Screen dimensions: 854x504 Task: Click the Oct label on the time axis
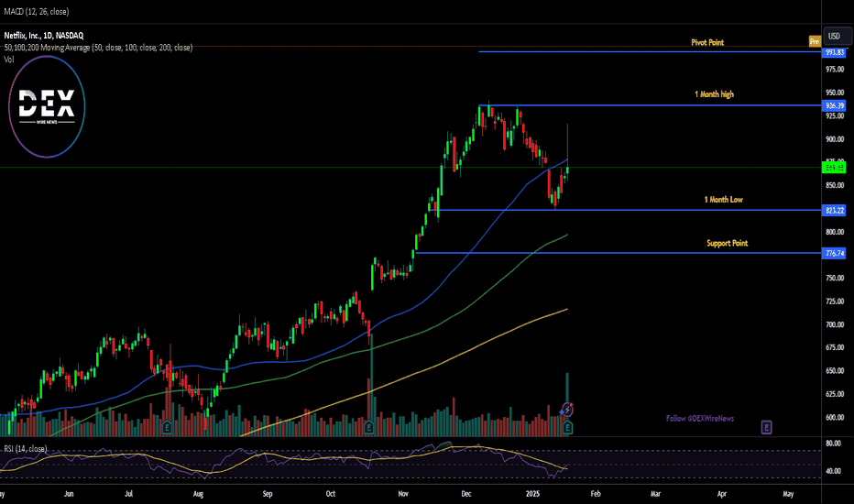click(331, 494)
